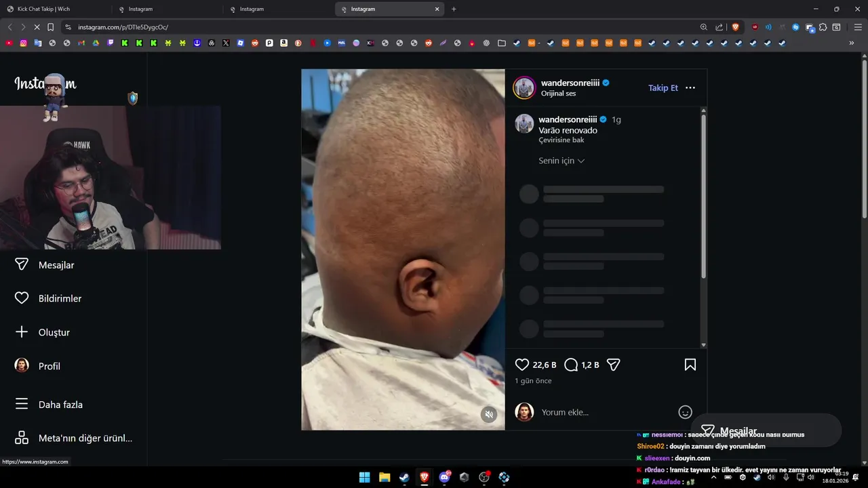Open the Gmail bookmark

tap(81, 43)
